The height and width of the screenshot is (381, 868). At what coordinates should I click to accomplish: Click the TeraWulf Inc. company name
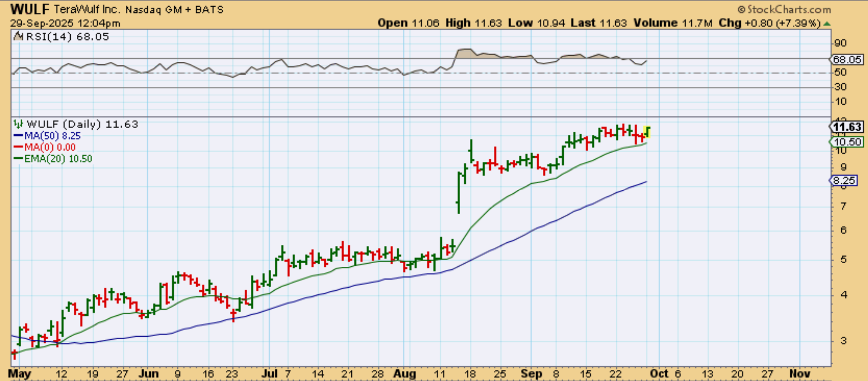(88, 9)
